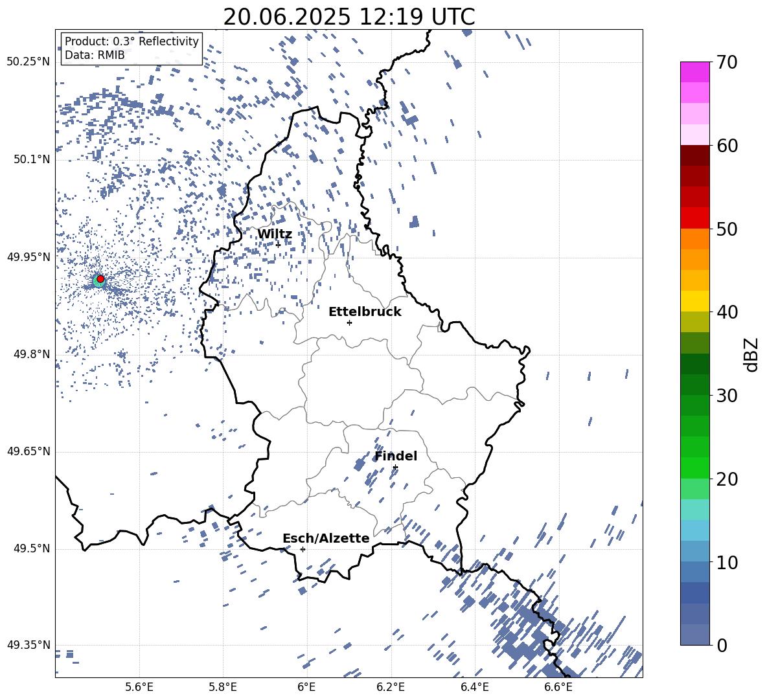Click the 40 colorbar tick label
Screen dimensions: 767x700
727,312
